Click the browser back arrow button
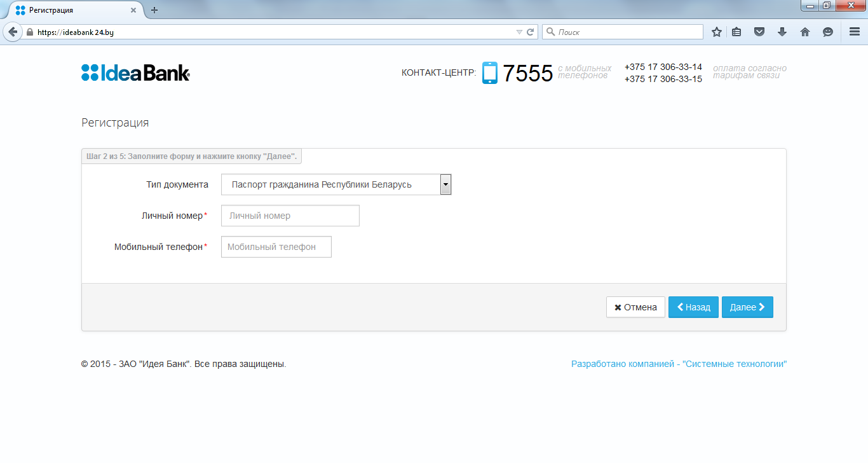This screenshot has width=868, height=463. click(x=13, y=32)
